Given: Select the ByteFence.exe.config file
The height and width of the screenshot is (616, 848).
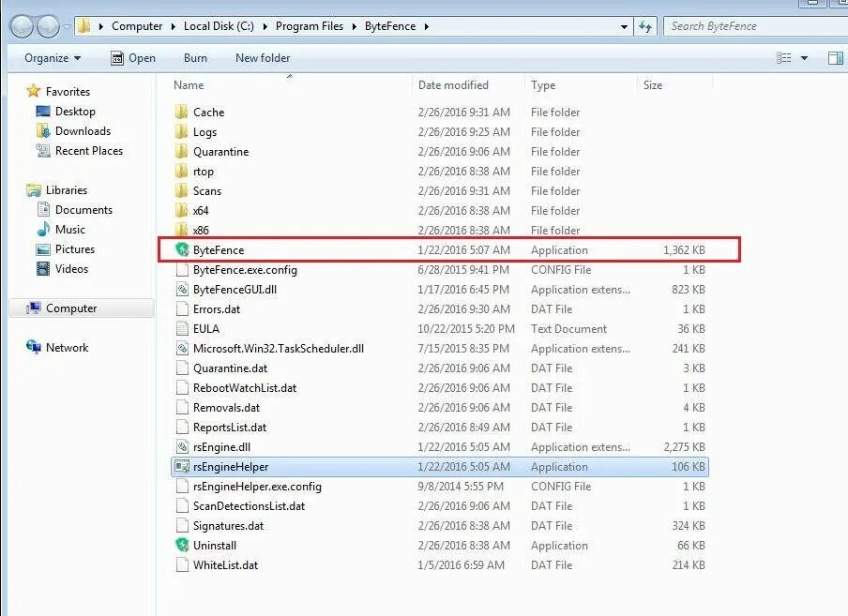Looking at the screenshot, I should (x=440, y=270).
